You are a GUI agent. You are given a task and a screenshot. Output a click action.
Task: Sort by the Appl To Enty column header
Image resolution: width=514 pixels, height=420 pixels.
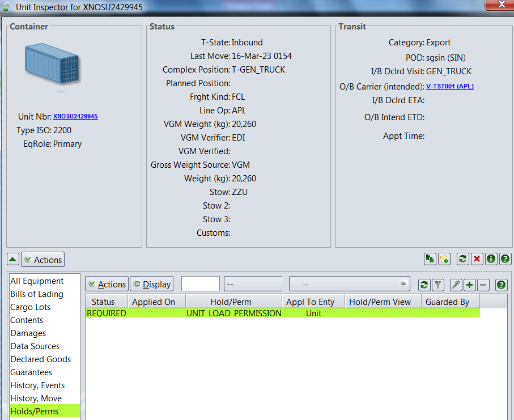[313, 302]
